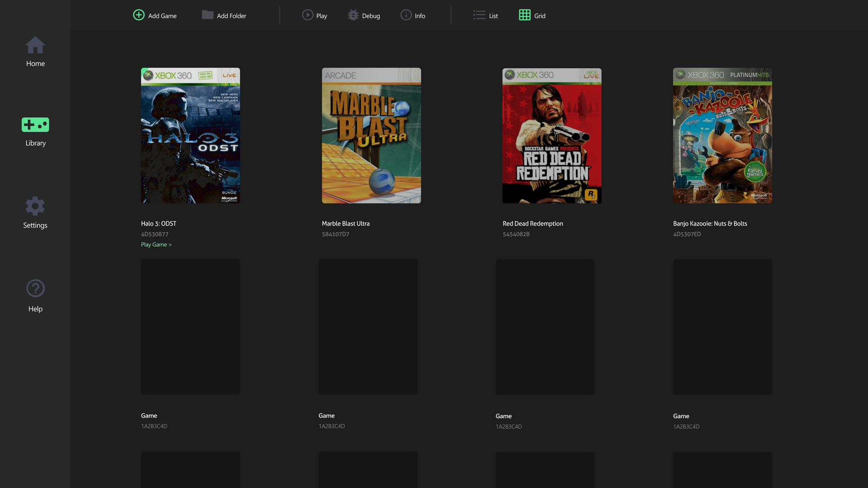Click the Debug bug icon
868x488 pixels.
(x=353, y=15)
